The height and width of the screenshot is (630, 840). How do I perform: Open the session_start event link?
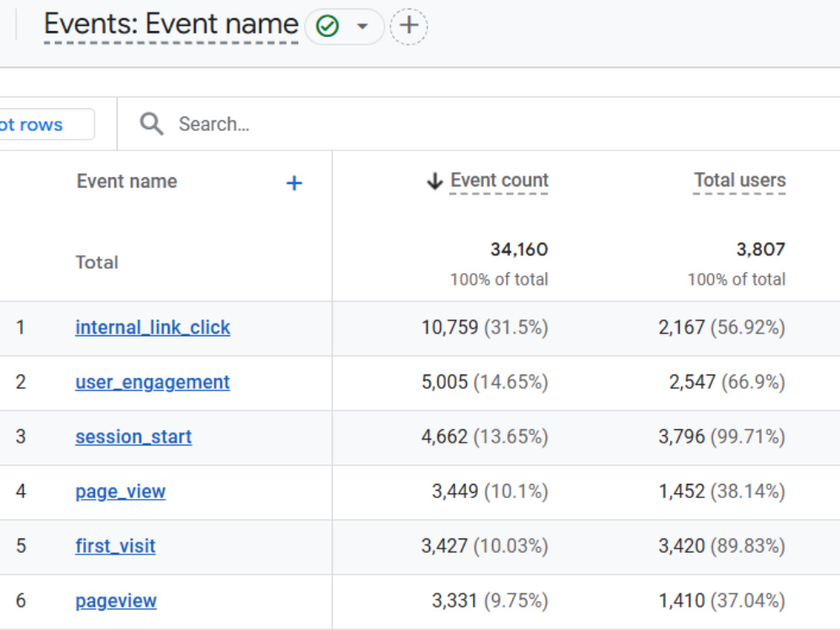tap(134, 437)
